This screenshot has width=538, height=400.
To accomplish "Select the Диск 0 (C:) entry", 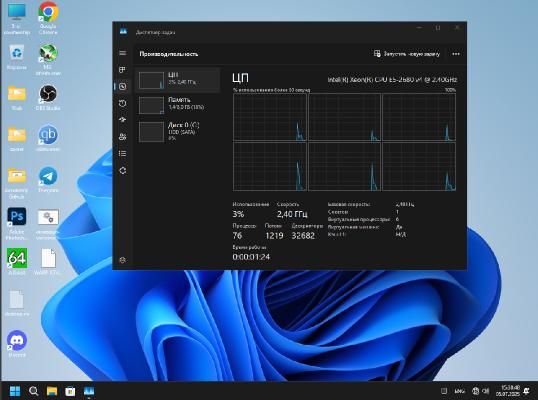I will coord(177,131).
